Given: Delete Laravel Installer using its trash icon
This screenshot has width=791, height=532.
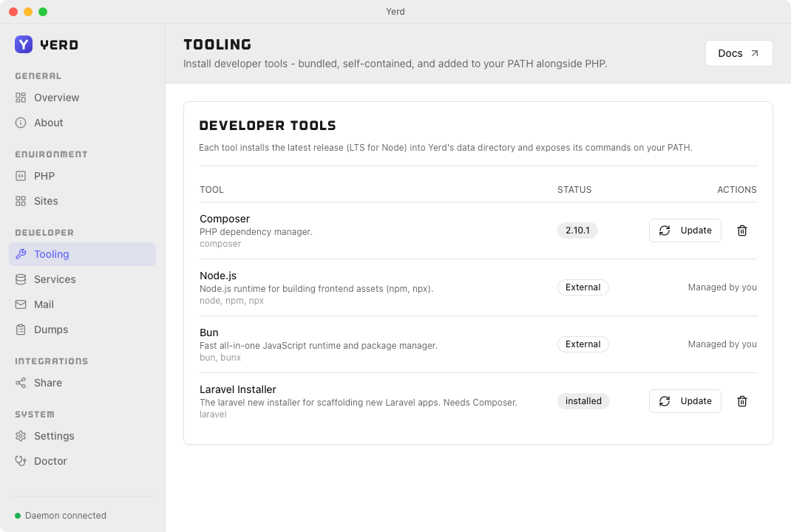Looking at the screenshot, I should pos(742,401).
